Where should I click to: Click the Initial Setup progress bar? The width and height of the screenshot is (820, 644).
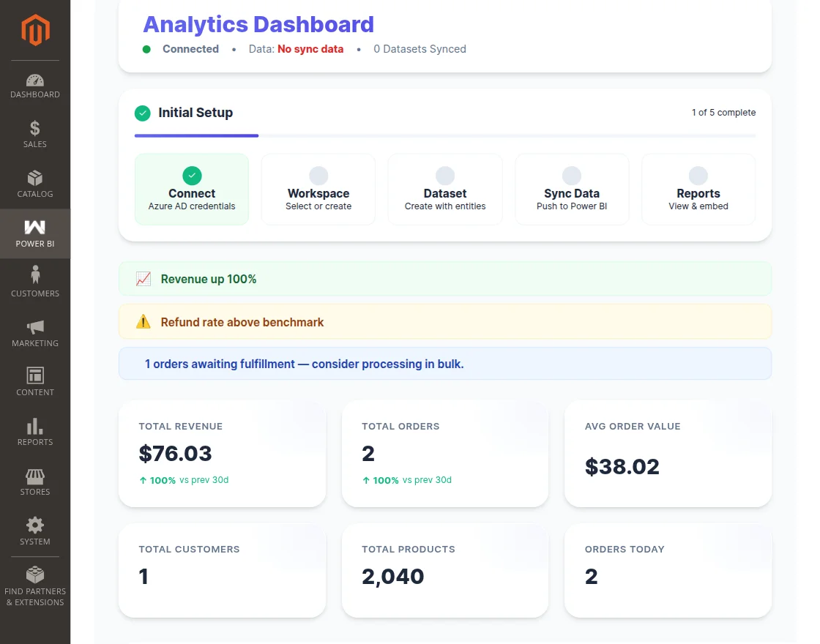click(x=445, y=136)
